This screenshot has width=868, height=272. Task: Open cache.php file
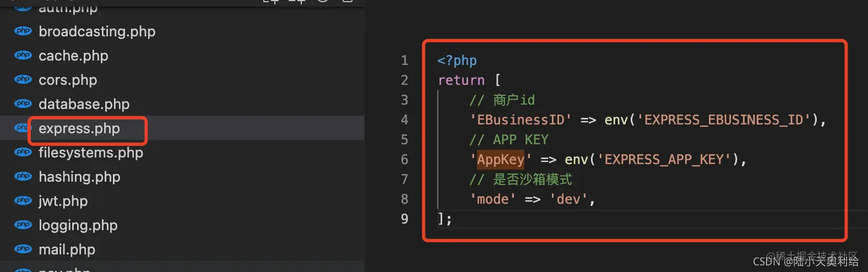click(x=73, y=56)
